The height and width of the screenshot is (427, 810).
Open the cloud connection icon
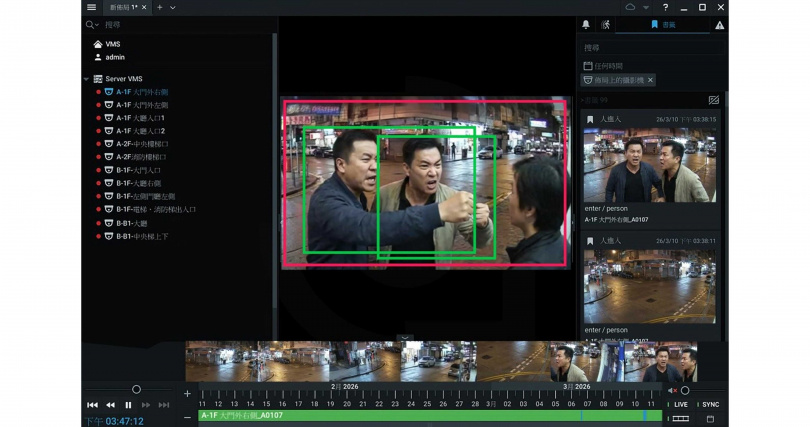[x=631, y=7]
